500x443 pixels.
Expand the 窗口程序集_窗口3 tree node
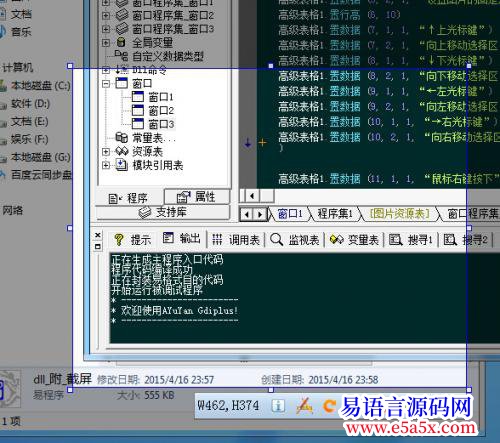pos(106,29)
